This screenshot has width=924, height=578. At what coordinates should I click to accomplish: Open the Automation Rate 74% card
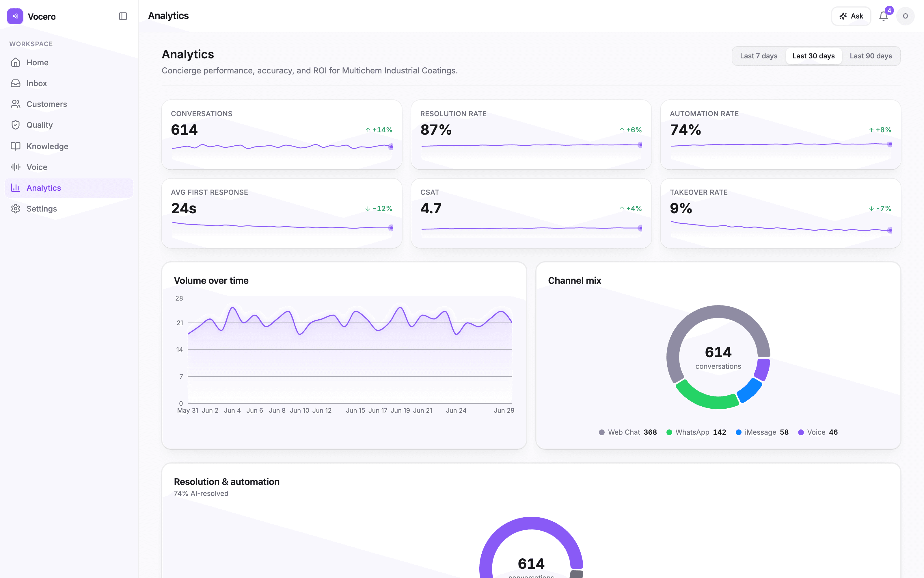(780, 135)
